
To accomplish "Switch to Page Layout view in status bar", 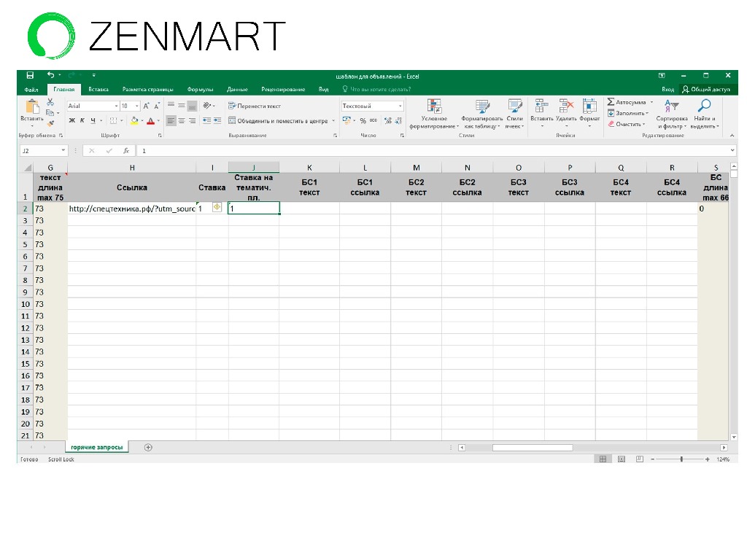I will (622, 459).
